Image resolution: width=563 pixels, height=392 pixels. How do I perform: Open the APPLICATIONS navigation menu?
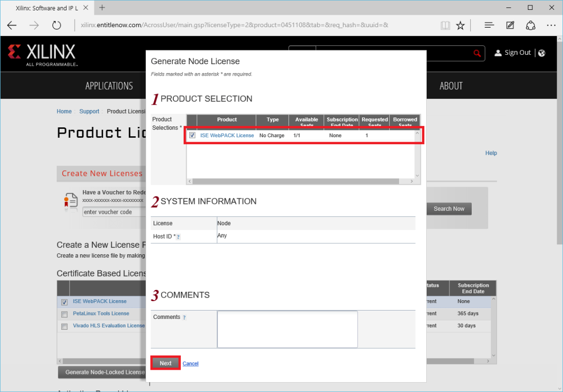click(x=109, y=85)
